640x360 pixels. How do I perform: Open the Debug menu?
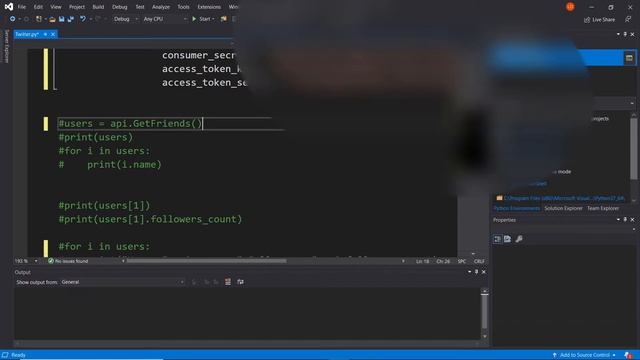click(x=119, y=7)
